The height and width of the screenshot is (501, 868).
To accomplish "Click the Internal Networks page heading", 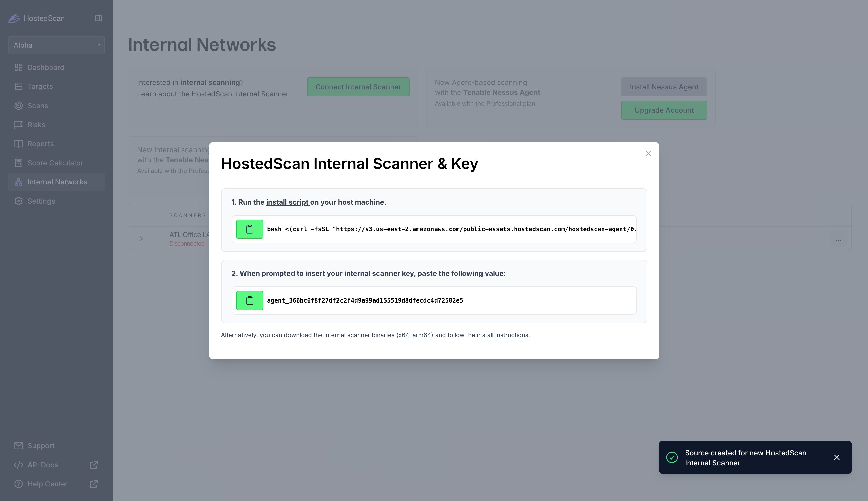I will click(x=202, y=45).
